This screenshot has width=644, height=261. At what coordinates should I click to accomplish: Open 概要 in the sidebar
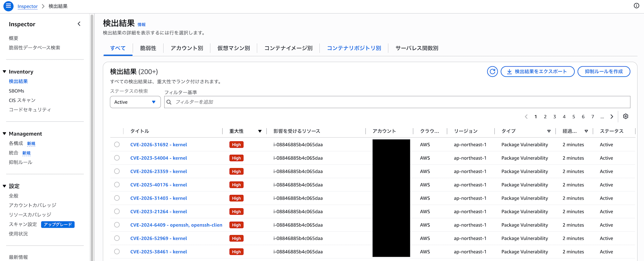[14, 38]
